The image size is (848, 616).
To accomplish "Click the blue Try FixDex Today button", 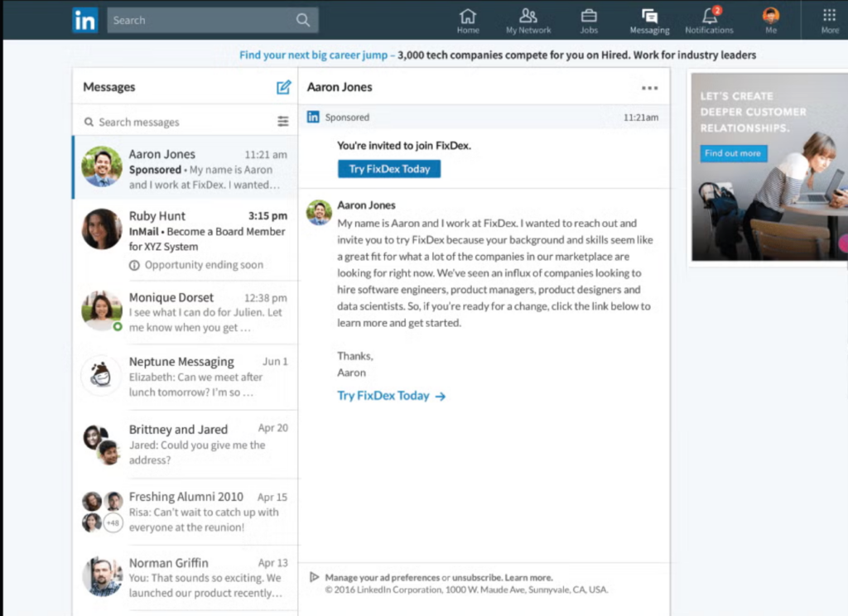I will pos(389,169).
